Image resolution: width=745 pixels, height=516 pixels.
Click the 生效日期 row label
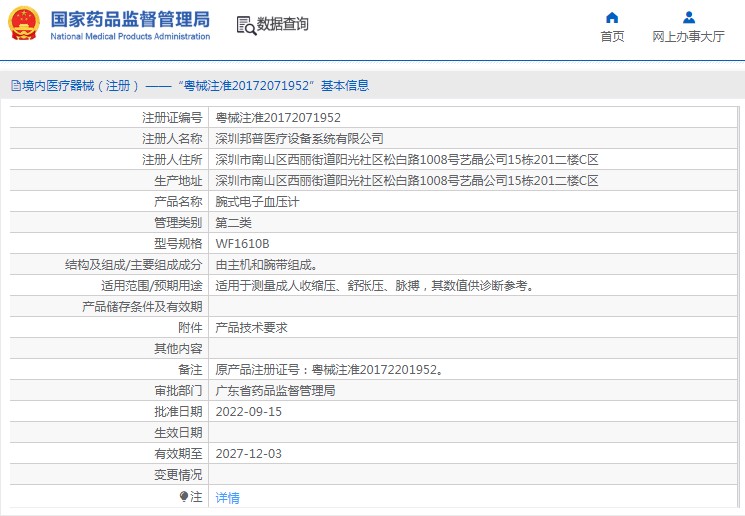click(178, 433)
